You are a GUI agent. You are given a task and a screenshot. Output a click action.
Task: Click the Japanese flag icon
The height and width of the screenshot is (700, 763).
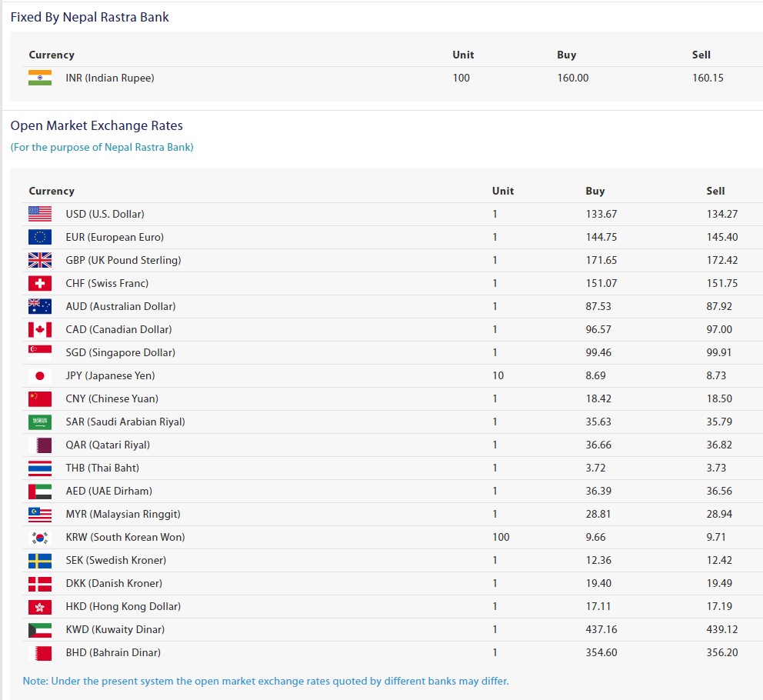coord(40,375)
